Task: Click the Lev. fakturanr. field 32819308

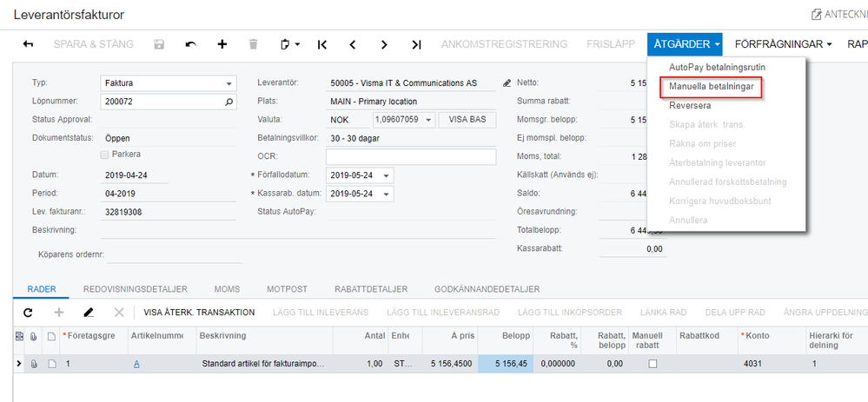Action: 169,211
